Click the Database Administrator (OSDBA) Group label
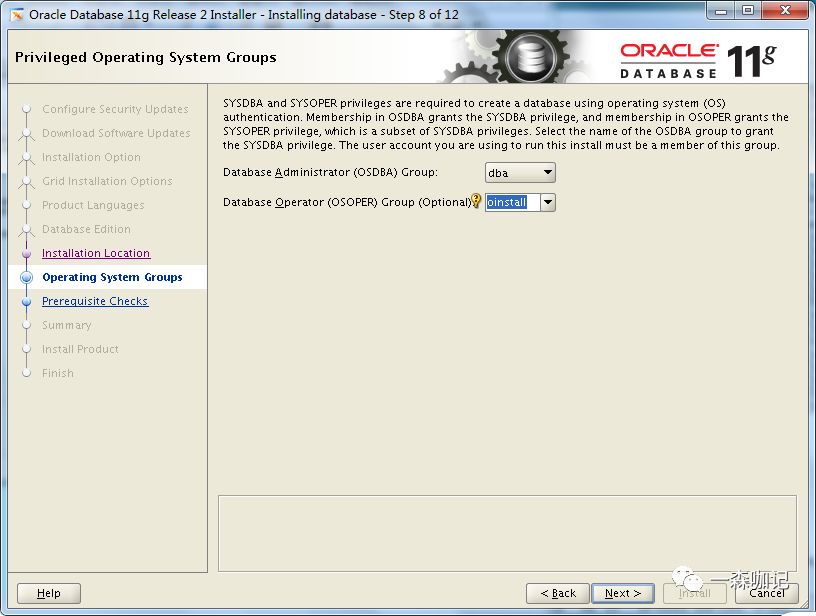Screen dimensions: 816x616 330,172
